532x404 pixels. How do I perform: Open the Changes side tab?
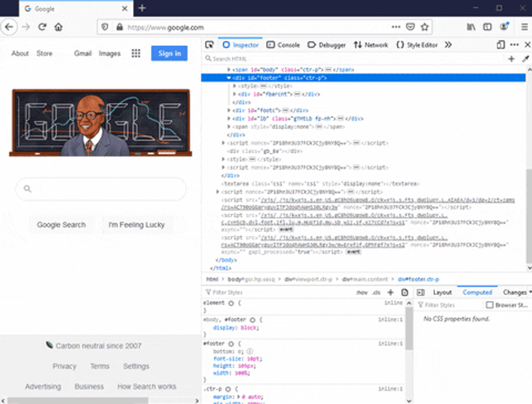(514, 292)
